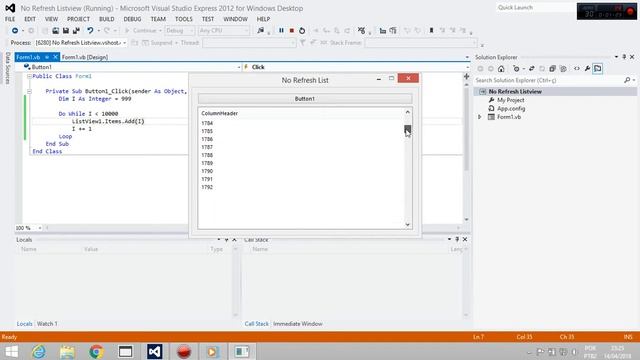Viewport: 640px width, 360px height.
Task: Open the Solution Explorer window options arrow
Action: point(616,57)
